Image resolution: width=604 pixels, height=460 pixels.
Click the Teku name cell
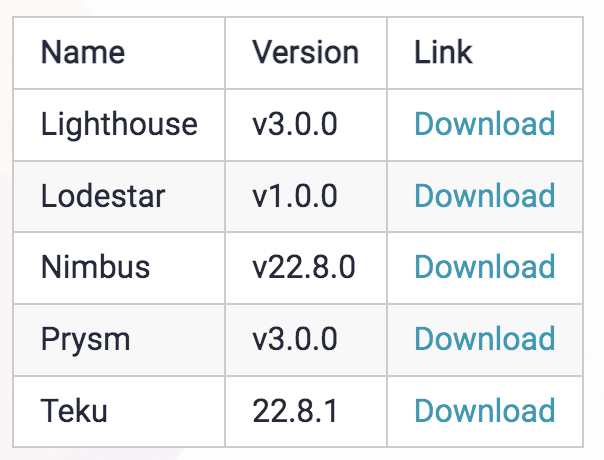[x=119, y=411]
